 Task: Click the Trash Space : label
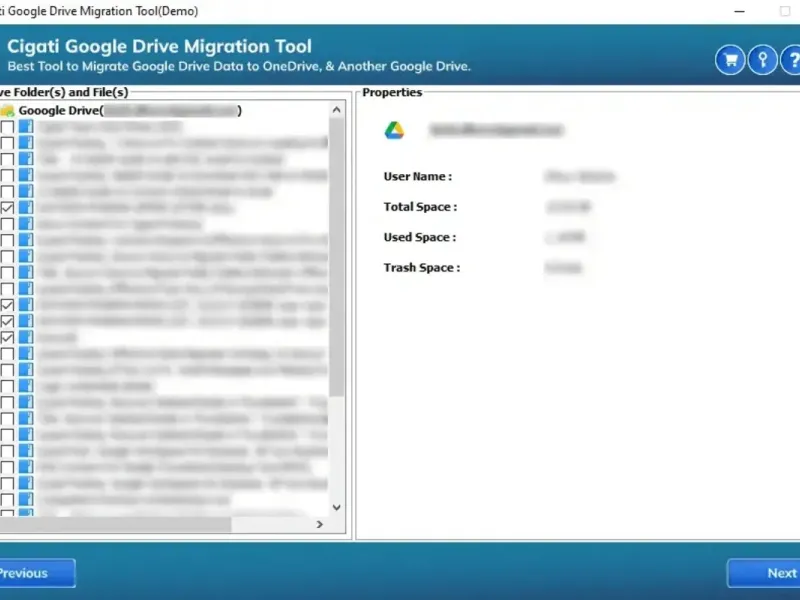pos(422,267)
